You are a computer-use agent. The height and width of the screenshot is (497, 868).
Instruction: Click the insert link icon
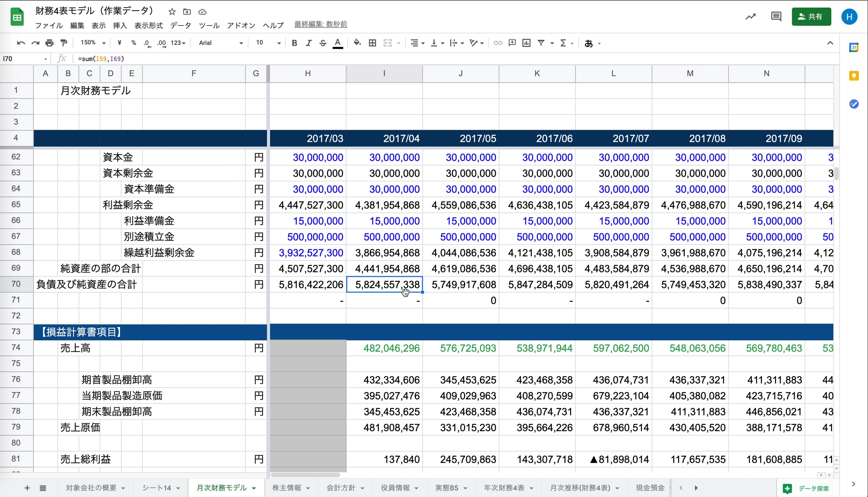[x=498, y=43]
